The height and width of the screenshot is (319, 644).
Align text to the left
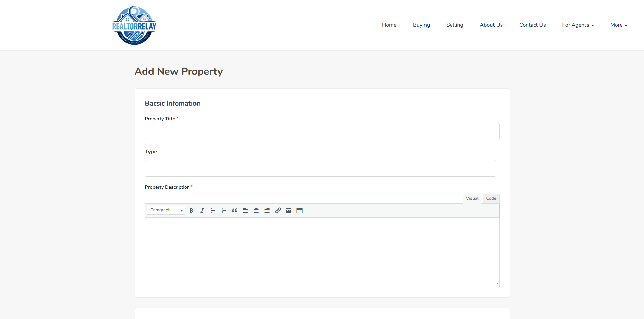point(245,210)
